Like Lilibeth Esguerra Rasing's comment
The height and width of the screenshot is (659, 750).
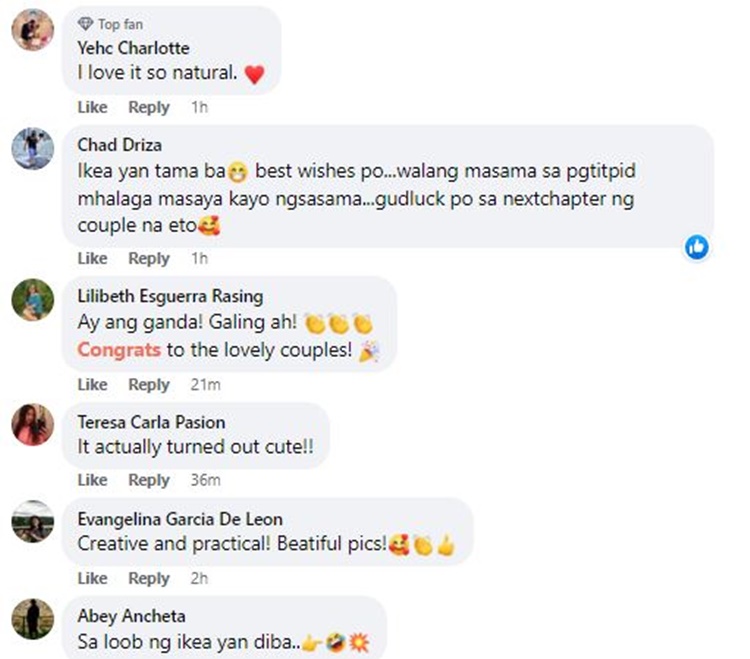click(92, 384)
